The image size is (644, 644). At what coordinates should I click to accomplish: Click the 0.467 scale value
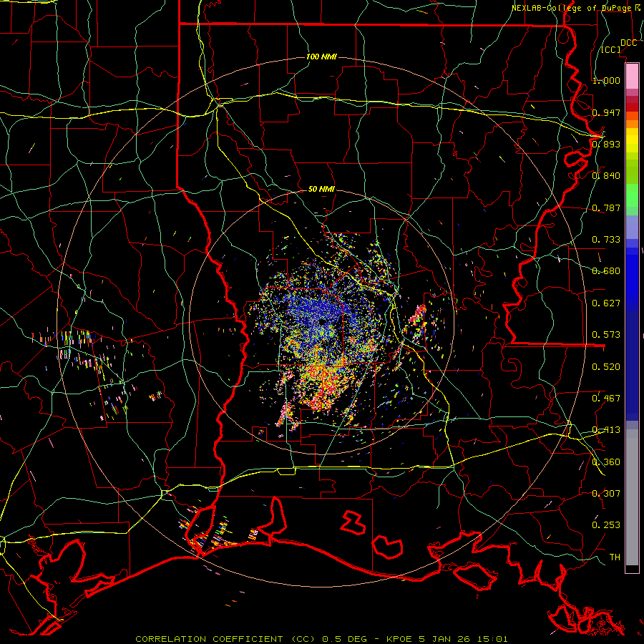click(x=606, y=399)
